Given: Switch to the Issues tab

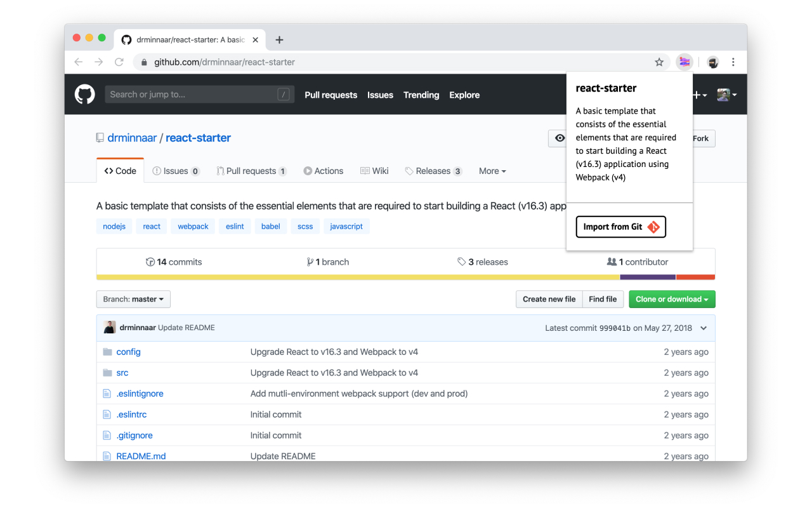Looking at the screenshot, I should 176,171.
